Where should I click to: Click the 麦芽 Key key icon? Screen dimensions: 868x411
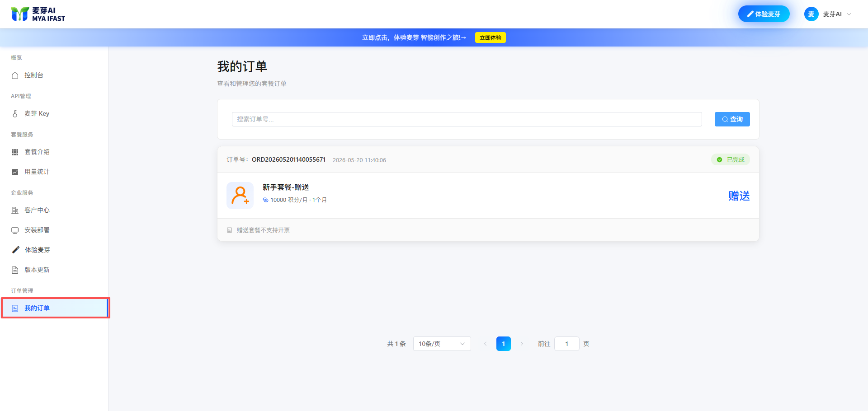click(x=15, y=114)
